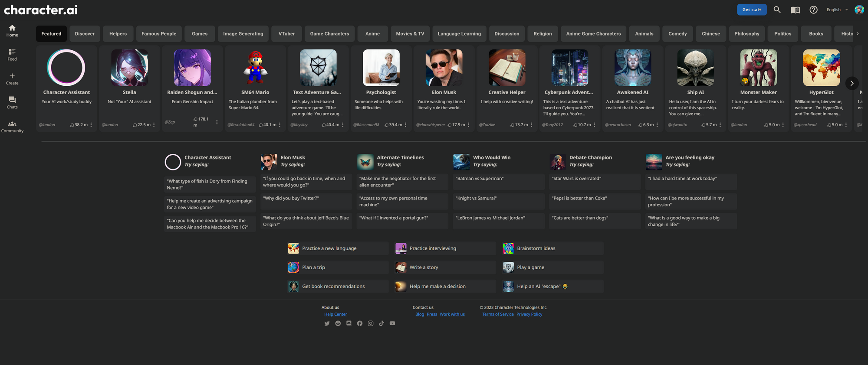The height and width of the screenshot is (365, 868).
Task: Click Plan a trip
Action: point(338,267)
